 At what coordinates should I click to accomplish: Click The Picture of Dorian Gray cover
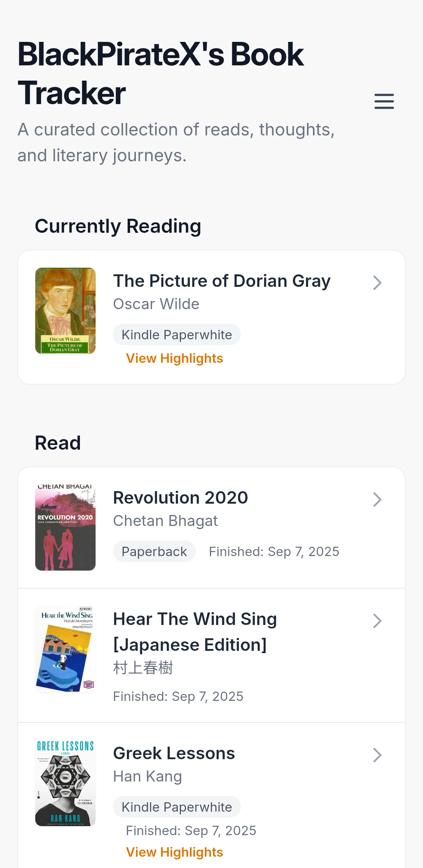pos(65,311)
